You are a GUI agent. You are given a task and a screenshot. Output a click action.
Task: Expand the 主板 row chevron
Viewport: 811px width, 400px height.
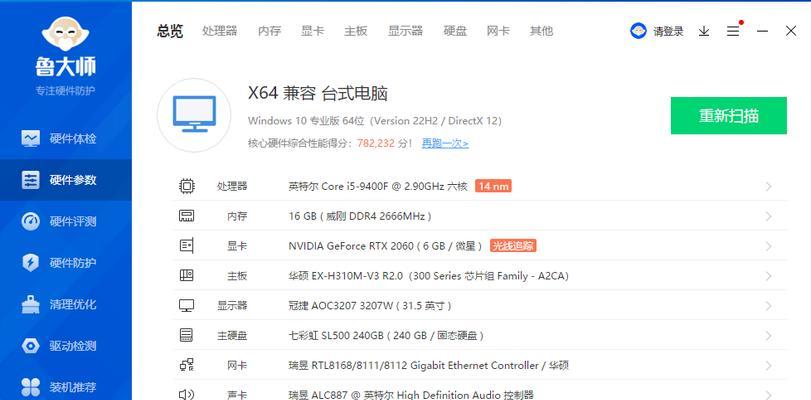[769, 276]
